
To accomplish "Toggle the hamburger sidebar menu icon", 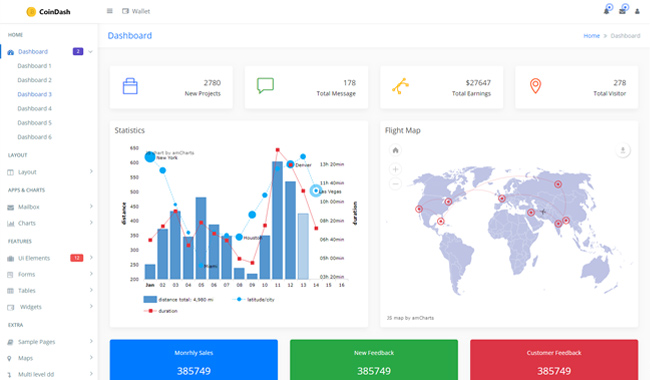I will coord(109,11).
